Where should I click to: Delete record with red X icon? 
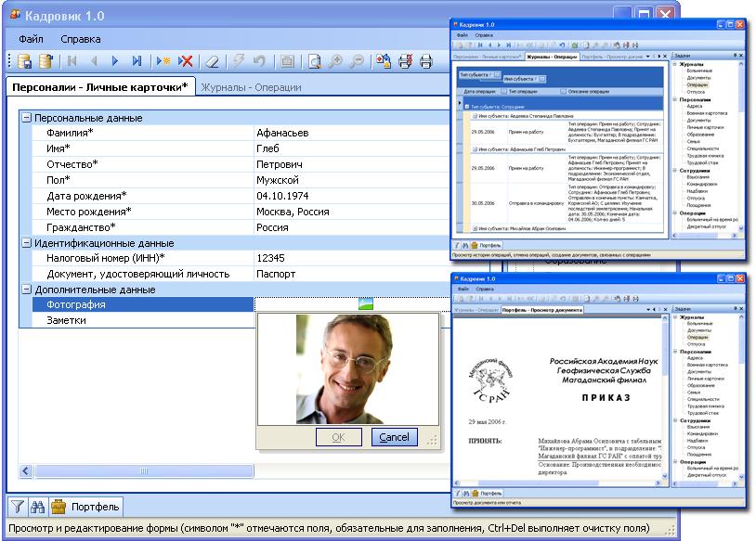pos(186,62)
